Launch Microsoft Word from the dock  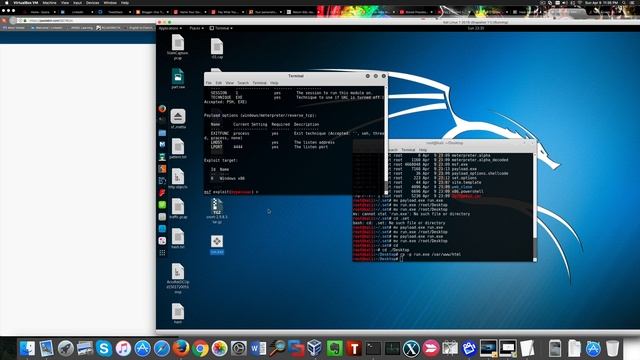pyautogui.click(x=258, y=349)
